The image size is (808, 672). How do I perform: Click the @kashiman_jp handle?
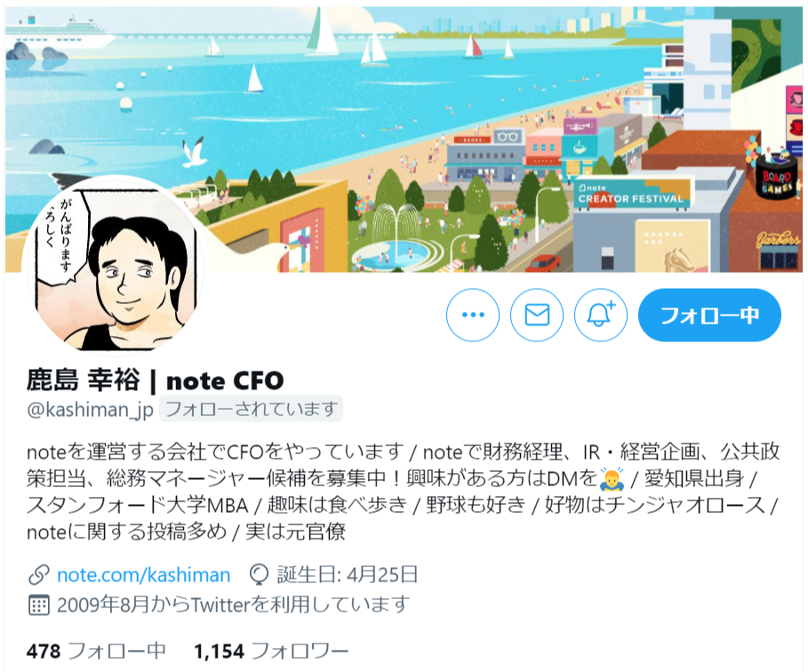click(x=90, y=410)
